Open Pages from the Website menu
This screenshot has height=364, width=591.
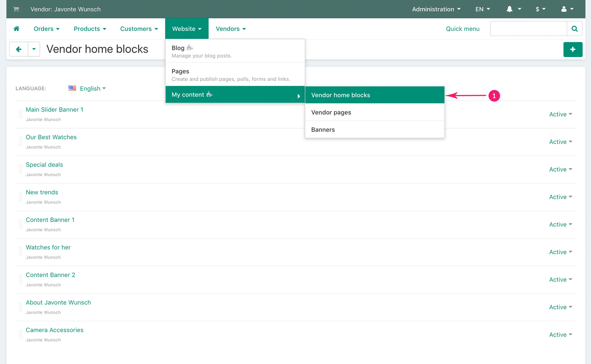coord(180,71)
